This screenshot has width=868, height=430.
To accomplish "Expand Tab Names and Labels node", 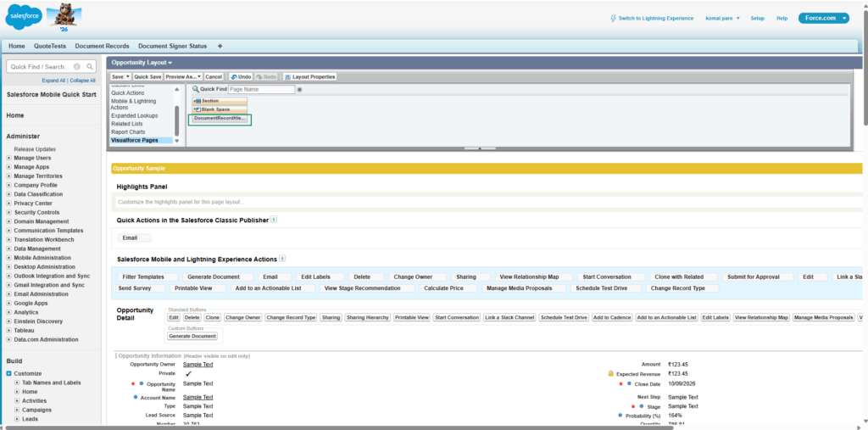I will [x=17, y=383].
